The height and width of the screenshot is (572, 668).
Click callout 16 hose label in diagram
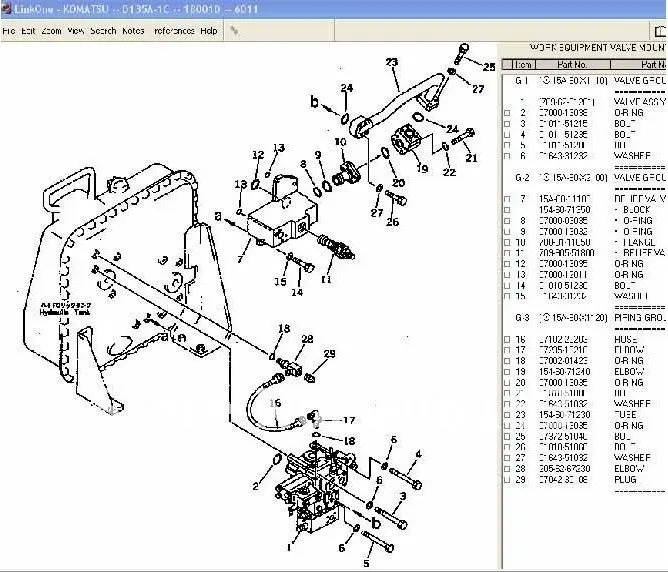pyautogui.click(x=275, y=403)
